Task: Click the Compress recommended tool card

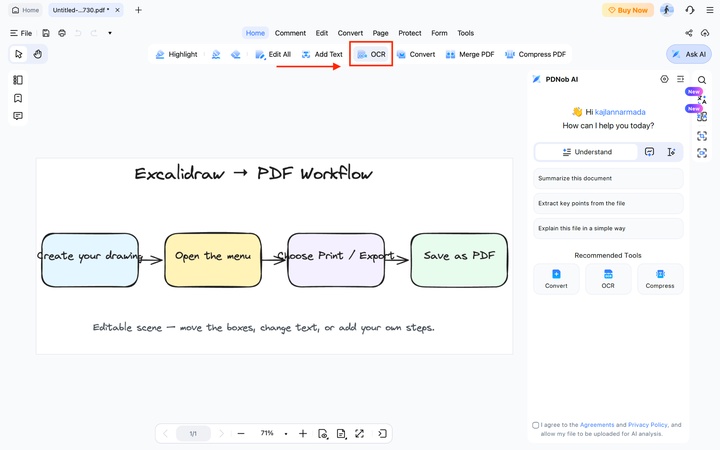Action: coord(660,279)
